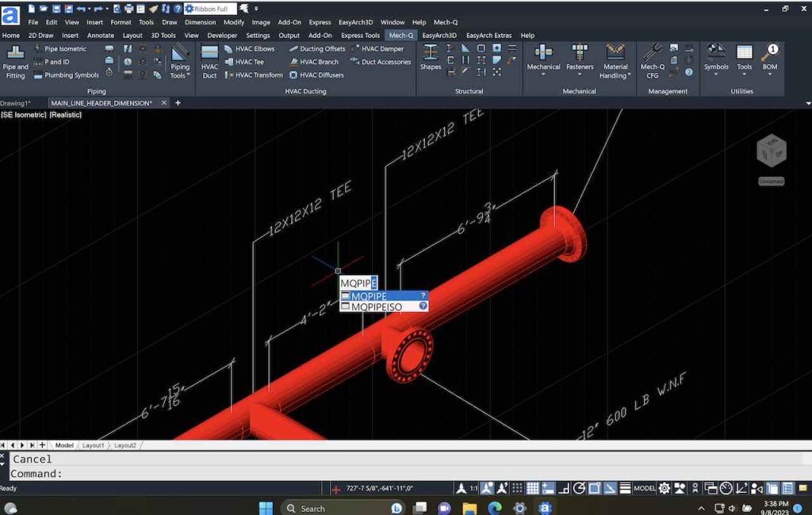Screen dimensions: 812x515
Task: Toggle snap mode on the status bar
Action: click(516, 488)
